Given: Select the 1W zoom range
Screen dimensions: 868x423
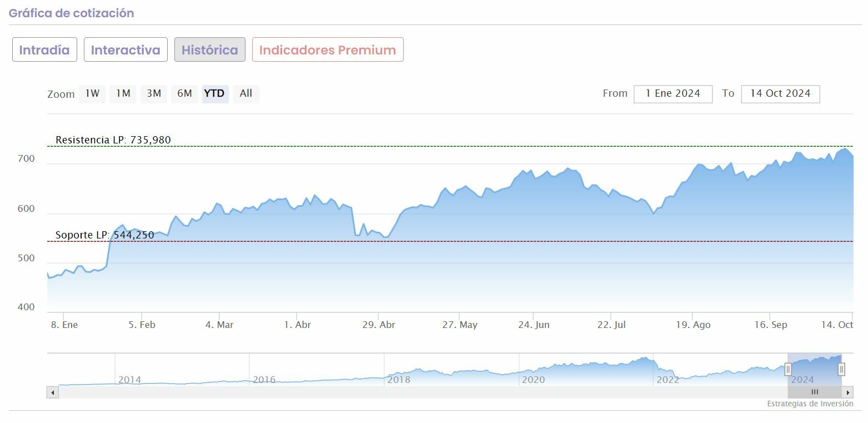Looking at the screenshot, I should [92, 93].
